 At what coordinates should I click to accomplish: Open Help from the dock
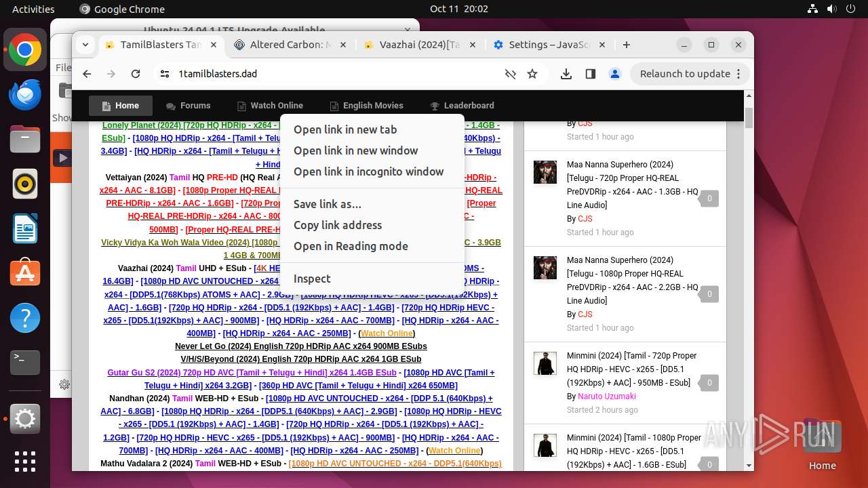coord(25,318)
